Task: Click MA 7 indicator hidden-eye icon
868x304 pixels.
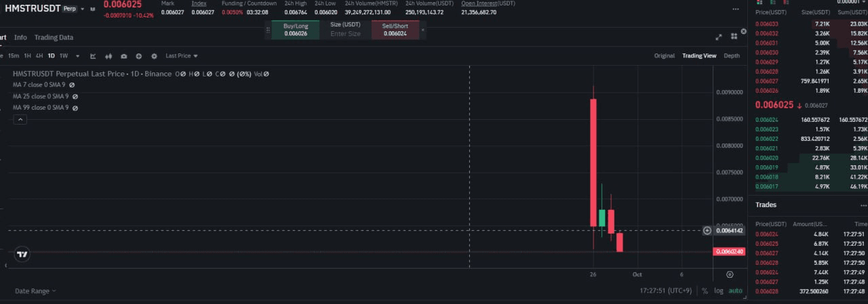Action: 72,85
